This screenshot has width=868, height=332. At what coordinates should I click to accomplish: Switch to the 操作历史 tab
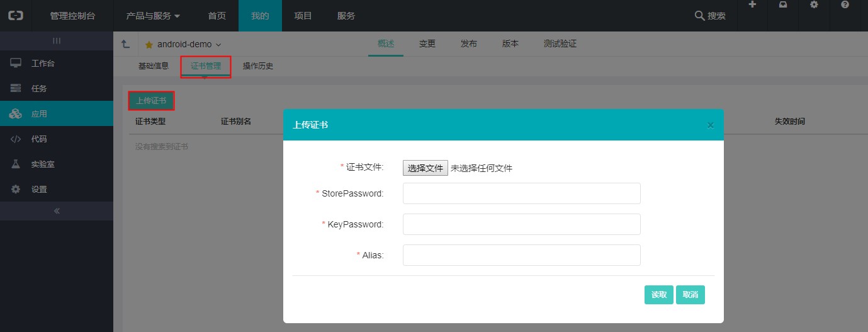click(x=258, y=66)
